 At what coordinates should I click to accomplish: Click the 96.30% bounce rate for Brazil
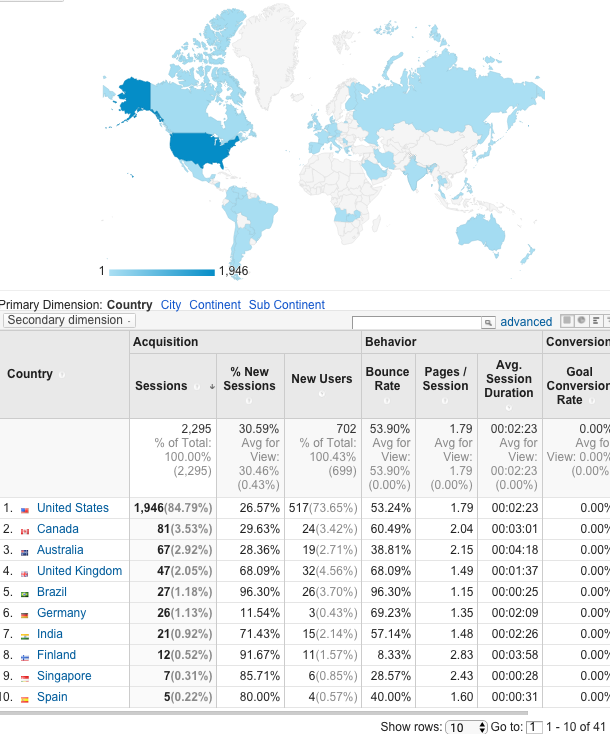point(390,592)
